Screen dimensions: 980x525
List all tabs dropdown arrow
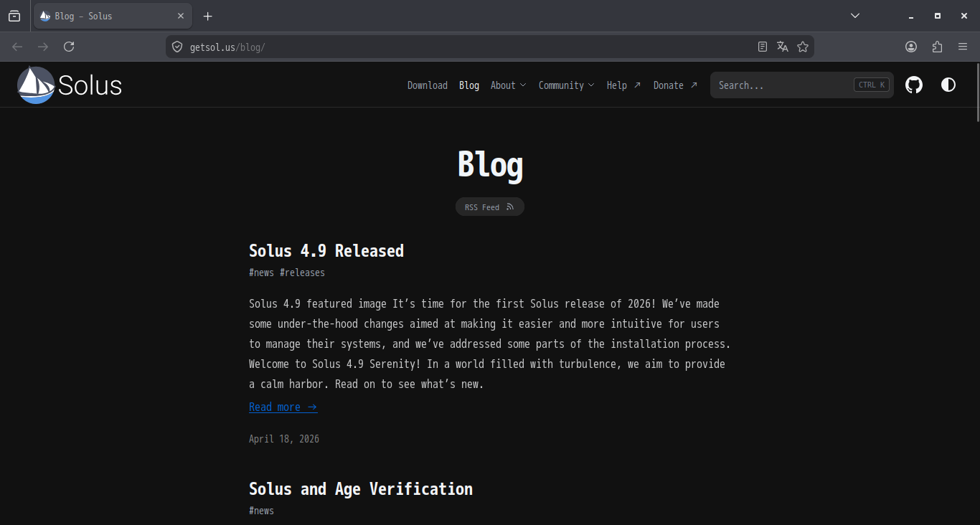(x=855, y=16)
